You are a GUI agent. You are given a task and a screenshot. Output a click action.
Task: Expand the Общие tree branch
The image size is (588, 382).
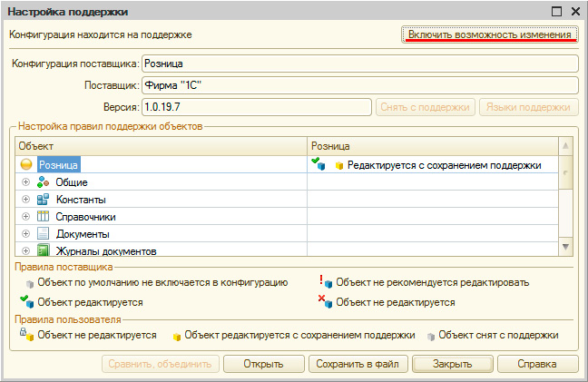click(26, 182)
